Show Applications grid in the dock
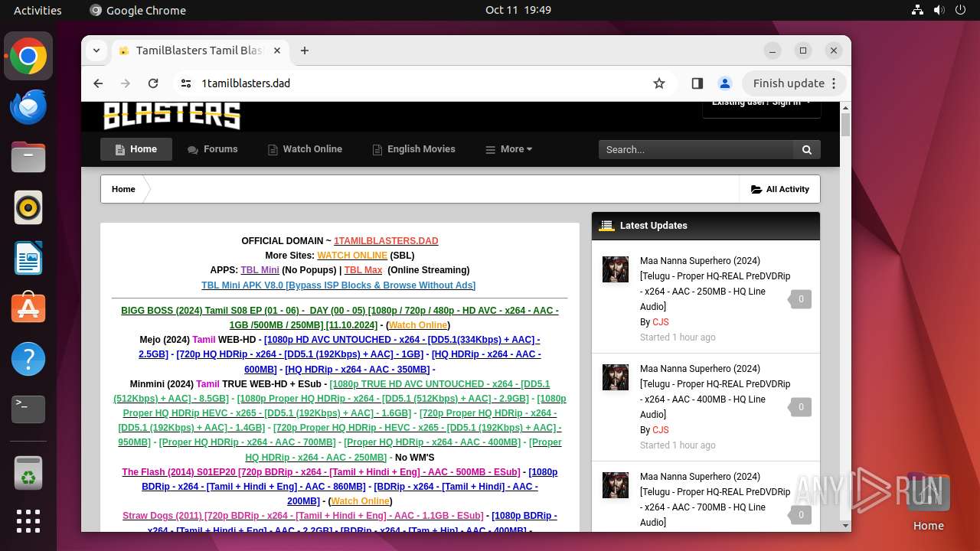 tap(28, 521)
